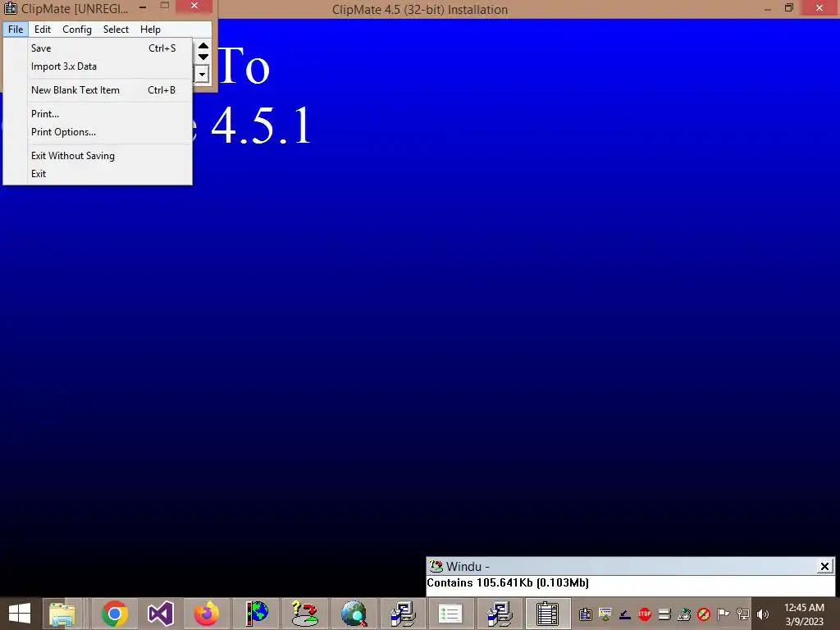
Task: Click the Windu window title icon
Action: coord(436,566)
